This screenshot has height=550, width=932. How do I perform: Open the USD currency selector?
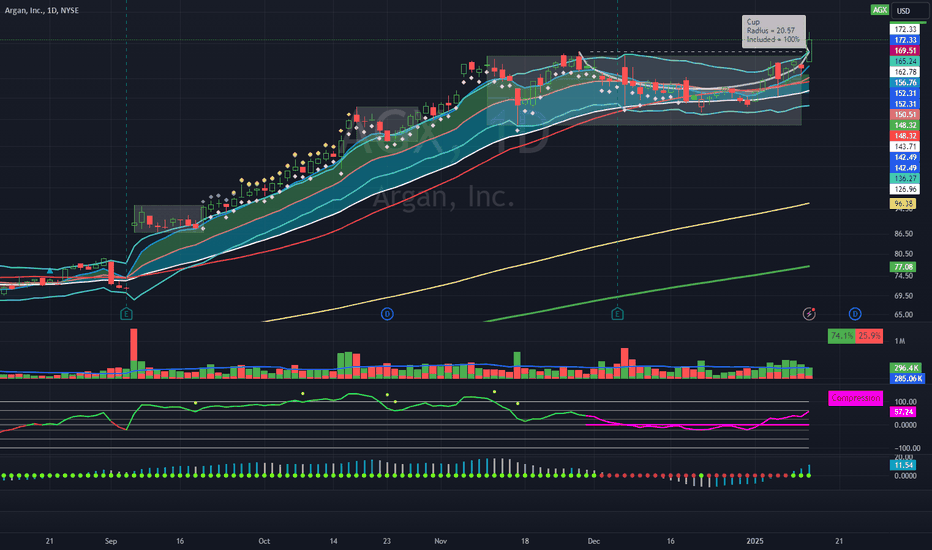tap(908, 11)
